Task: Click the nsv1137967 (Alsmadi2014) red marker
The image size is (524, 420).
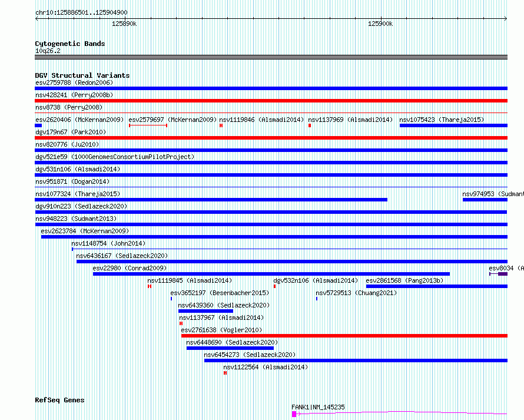Action: pos(181,323)
